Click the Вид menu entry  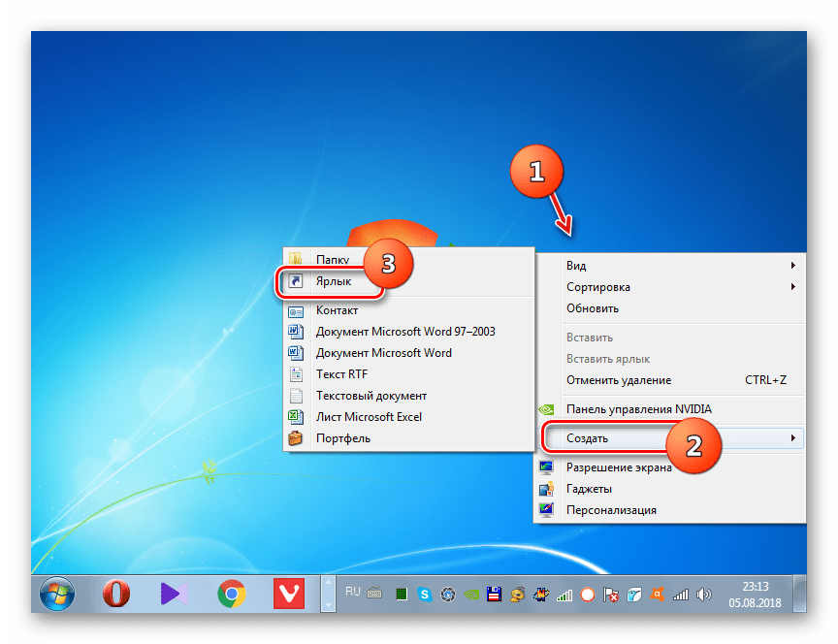click(x=669, y=265)
